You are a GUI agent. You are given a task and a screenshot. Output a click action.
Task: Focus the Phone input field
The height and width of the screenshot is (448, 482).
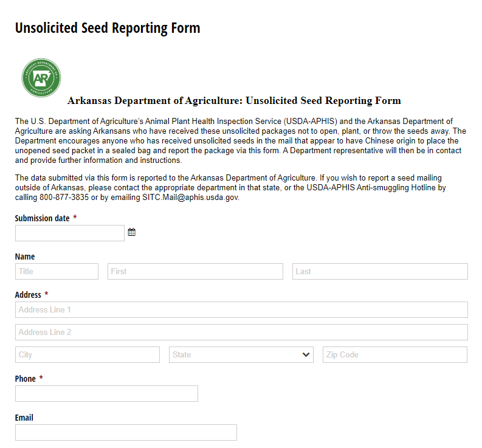tap(106, 393)
